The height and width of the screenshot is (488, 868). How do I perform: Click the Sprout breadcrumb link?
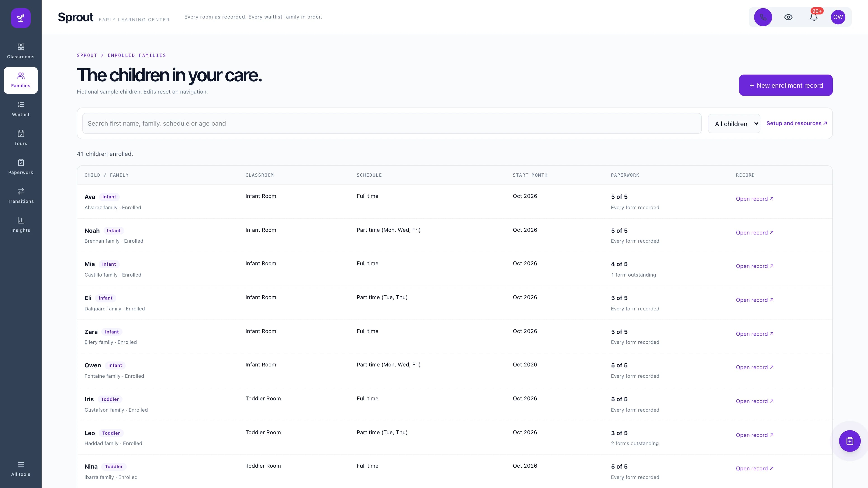point(87,55)
